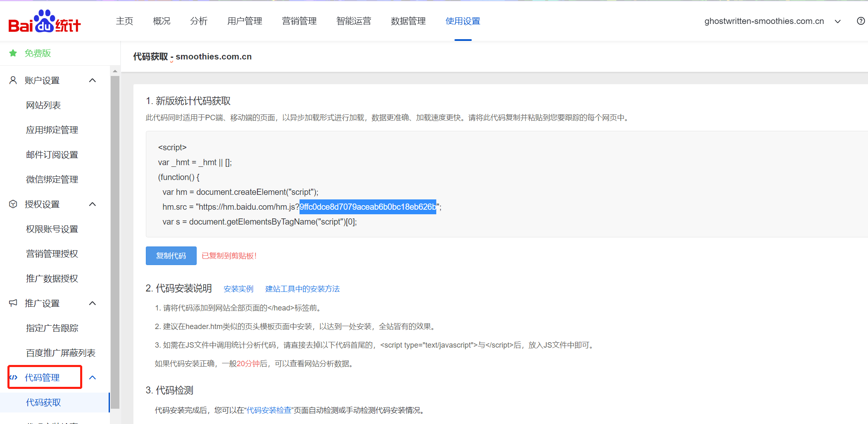This screenshot has width=868, height=424.
Task: Open 百度推广屏蔽列表 in the sidebar
Action: click(x=61, y=353)
